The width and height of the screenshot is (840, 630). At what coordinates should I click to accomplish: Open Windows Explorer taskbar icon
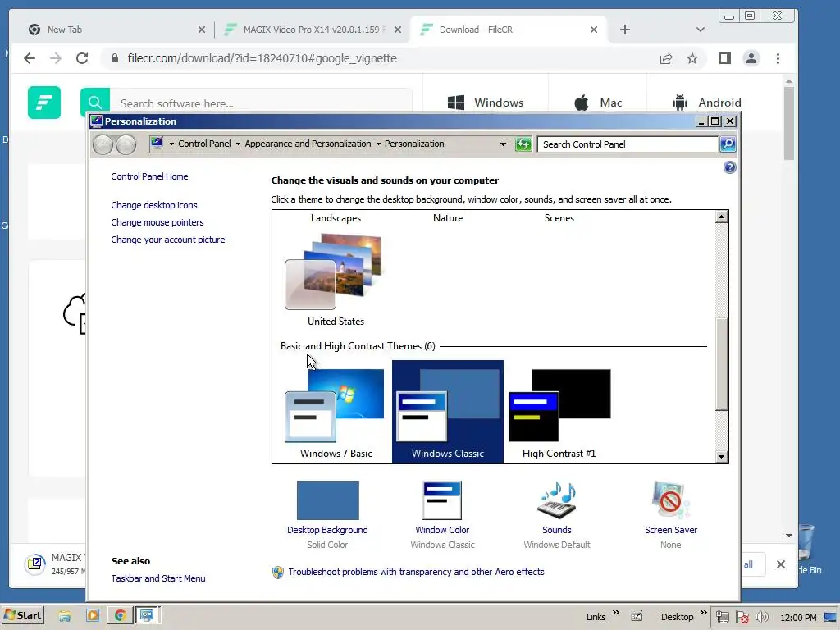(65, 616)
